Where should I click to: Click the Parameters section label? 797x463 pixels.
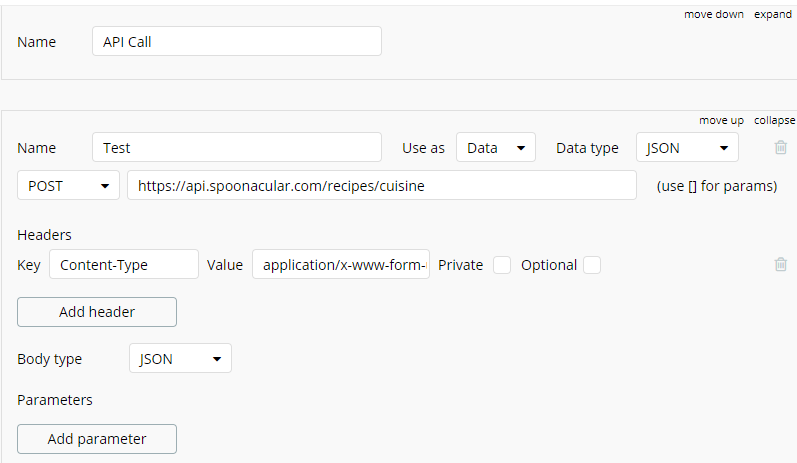click(55, 400)
